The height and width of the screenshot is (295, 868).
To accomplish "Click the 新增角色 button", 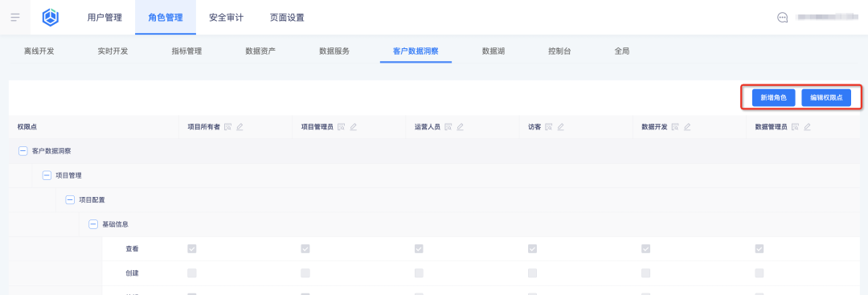I will click(773, 97).
